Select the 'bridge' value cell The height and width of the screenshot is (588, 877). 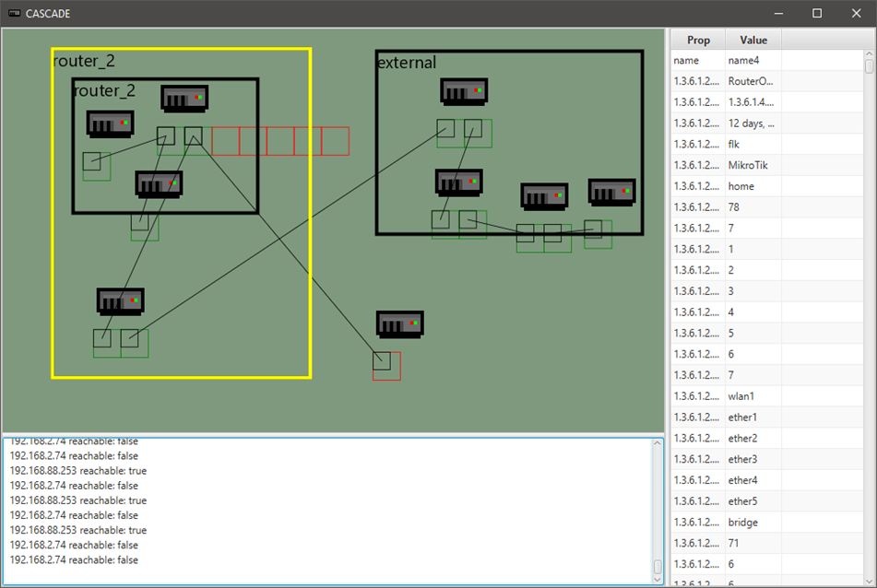[x=753, y=522]
